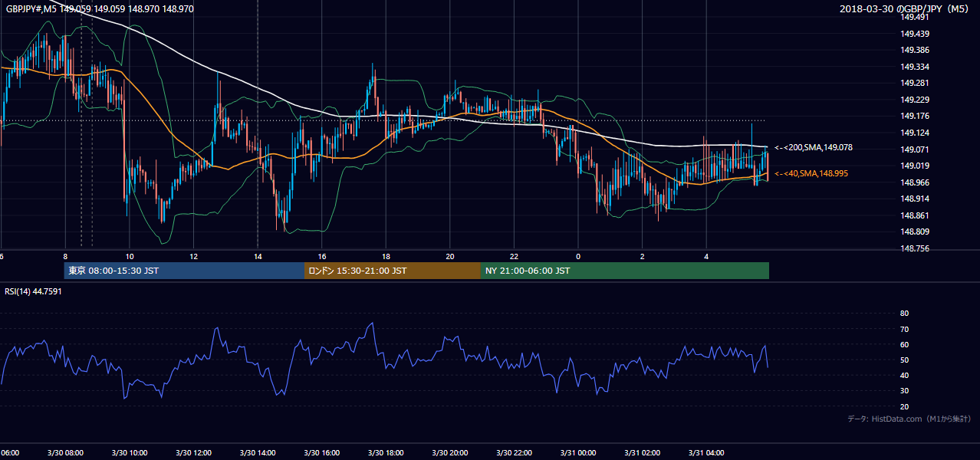
Task: Click RSI axis level 30
Action: 904,391
